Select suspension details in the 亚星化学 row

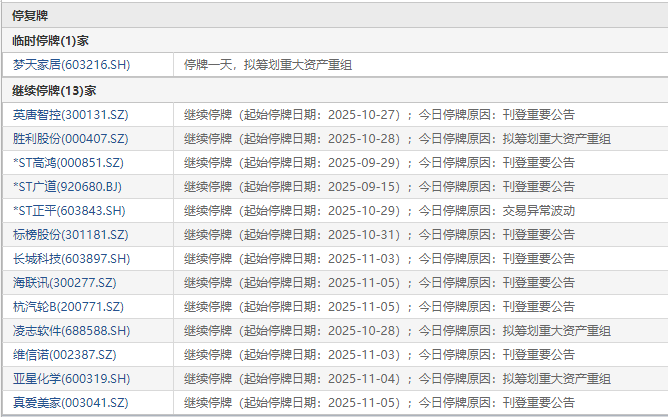click(397, 379)
